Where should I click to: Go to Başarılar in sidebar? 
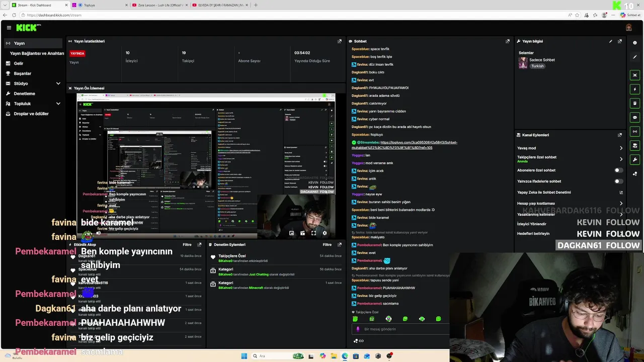[x=23, y=73]
